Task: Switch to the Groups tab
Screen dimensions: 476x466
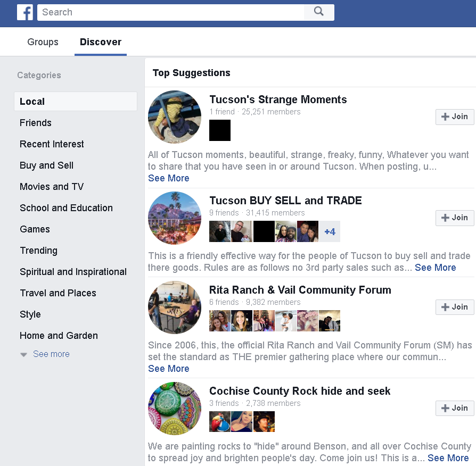Action: click(43, 41)
